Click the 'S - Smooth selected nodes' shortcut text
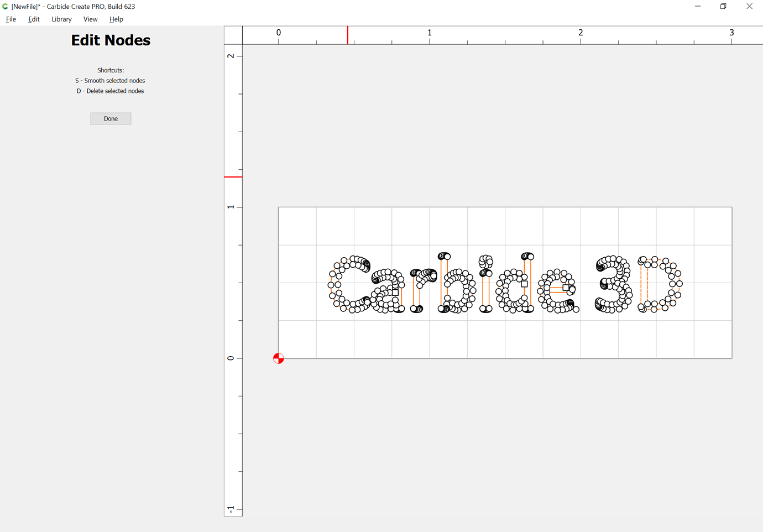The width and height of the screenshot is (763, 532). coord(110,81)
